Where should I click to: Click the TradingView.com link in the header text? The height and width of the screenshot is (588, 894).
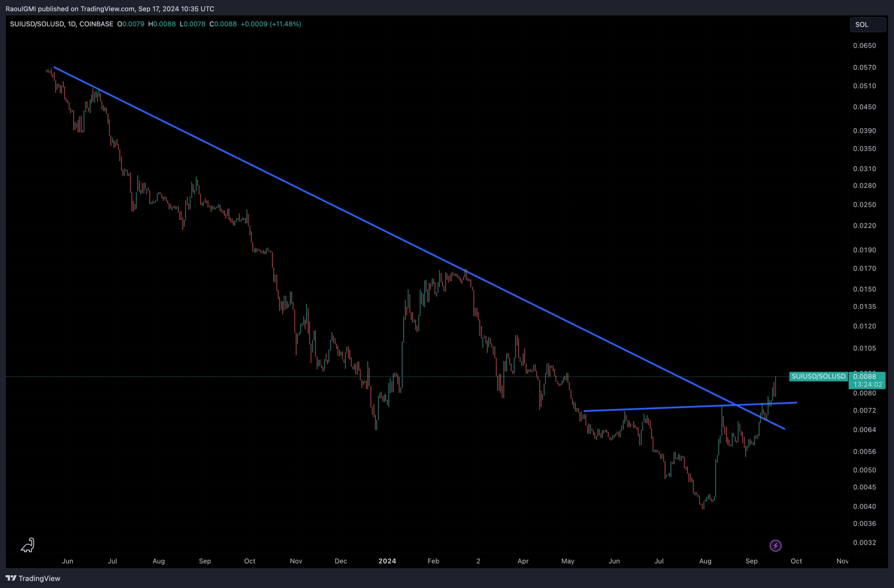pyautogui.click(x=107, y=9)
